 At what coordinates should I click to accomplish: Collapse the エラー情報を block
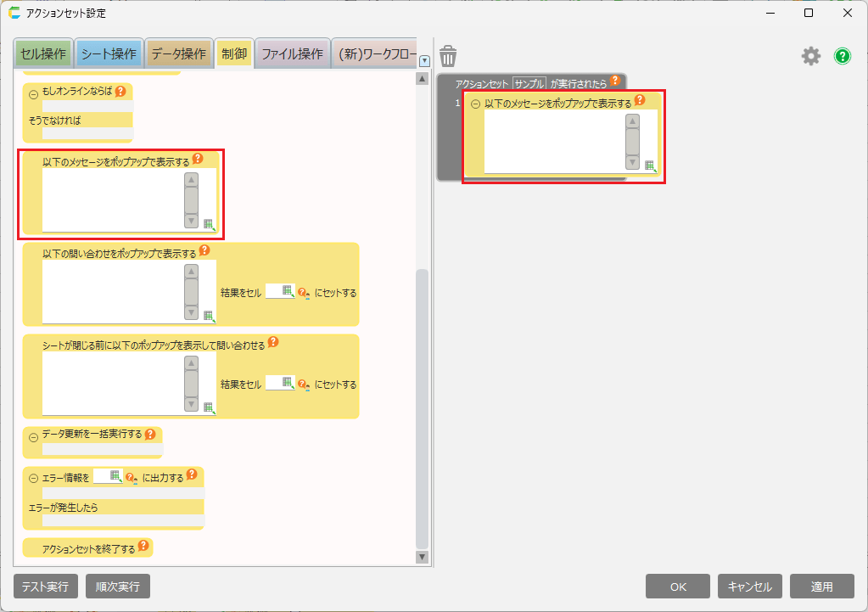coord(33,478)
